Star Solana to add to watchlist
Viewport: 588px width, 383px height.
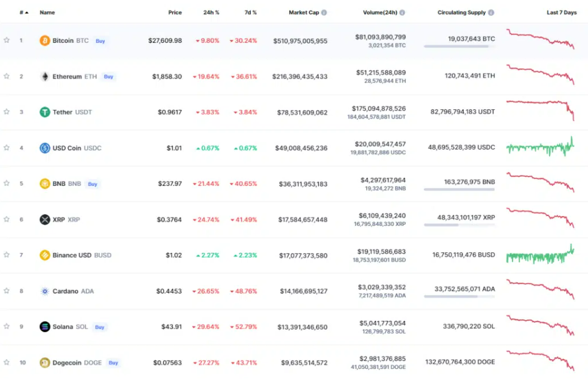pyautogui.click(x=7, y=327)
